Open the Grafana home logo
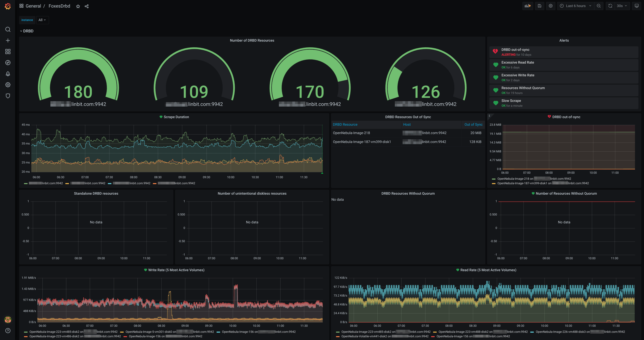 point(8,6)
